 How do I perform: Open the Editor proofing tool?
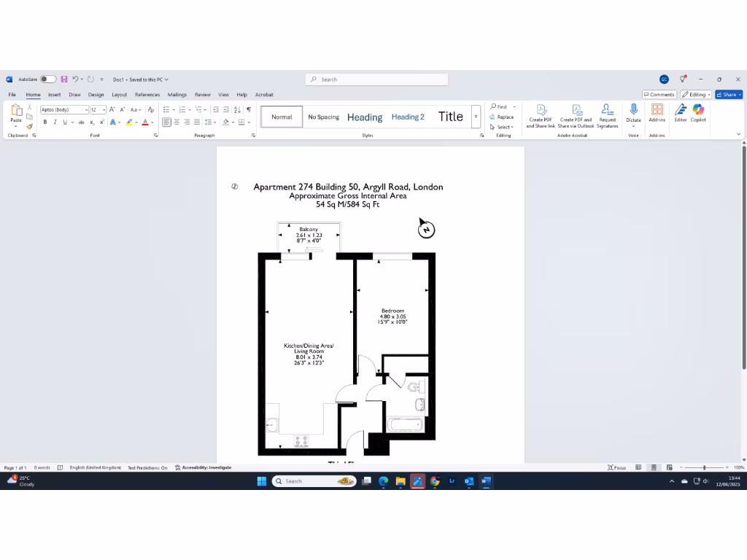pos(681,112)
